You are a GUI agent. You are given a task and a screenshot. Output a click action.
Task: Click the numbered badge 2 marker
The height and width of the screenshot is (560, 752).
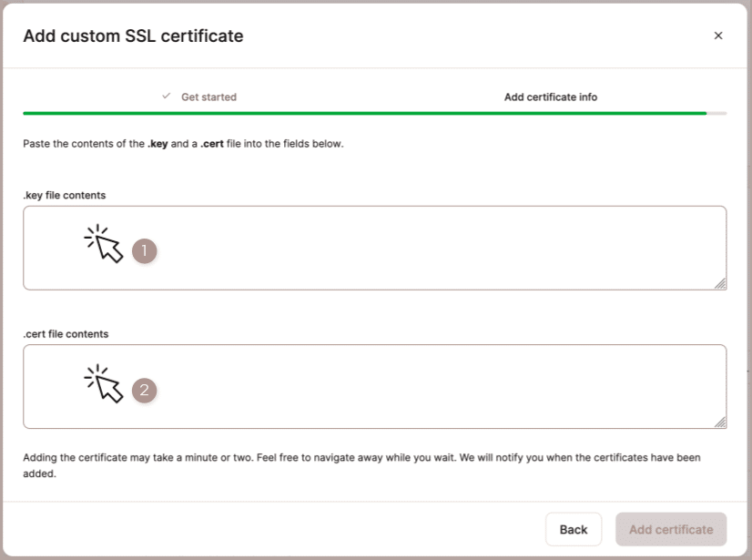click(x=144, y=392)
